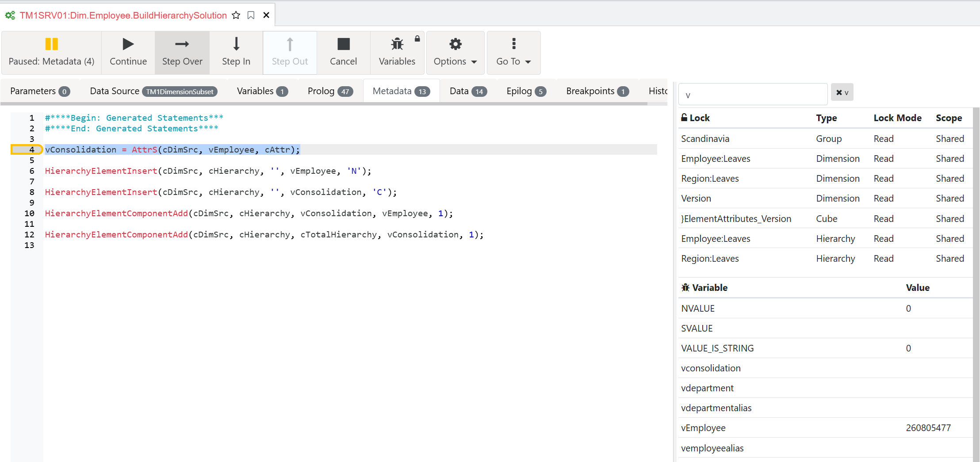Open the Breakpoints tab
980x462 pixels.
coord(597,91)
